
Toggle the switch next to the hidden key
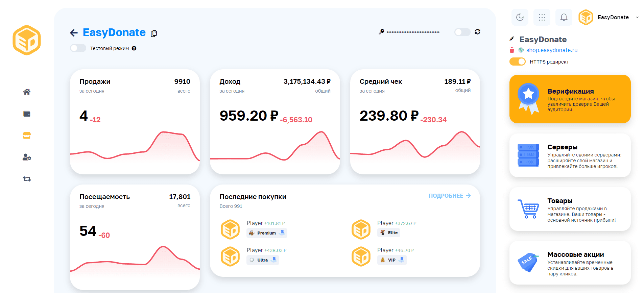pyautogui.click(x=462, y=32)
